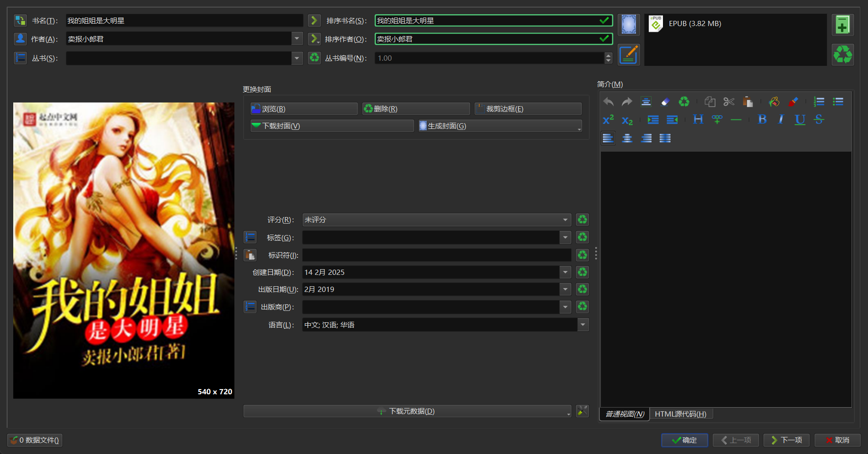Toggle superscript formatting
The image size is (868, 454).
tap(608, 119)
